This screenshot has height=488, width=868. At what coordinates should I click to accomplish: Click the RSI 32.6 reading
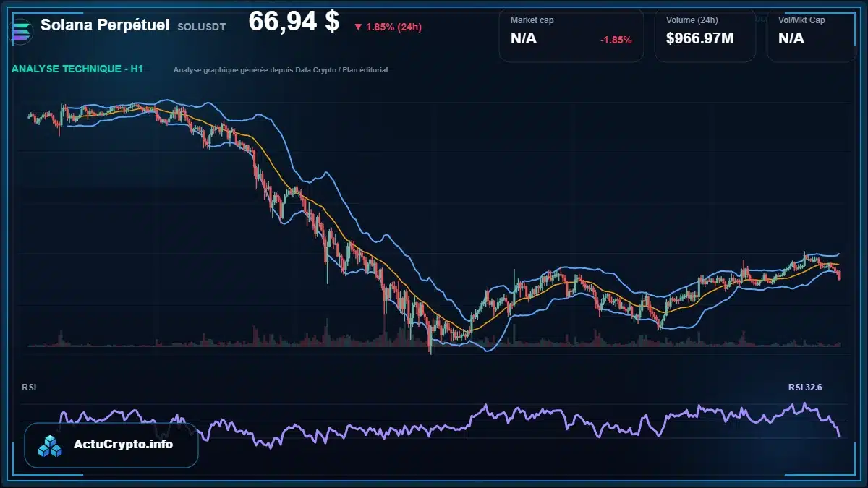click(x=805, y=388)
